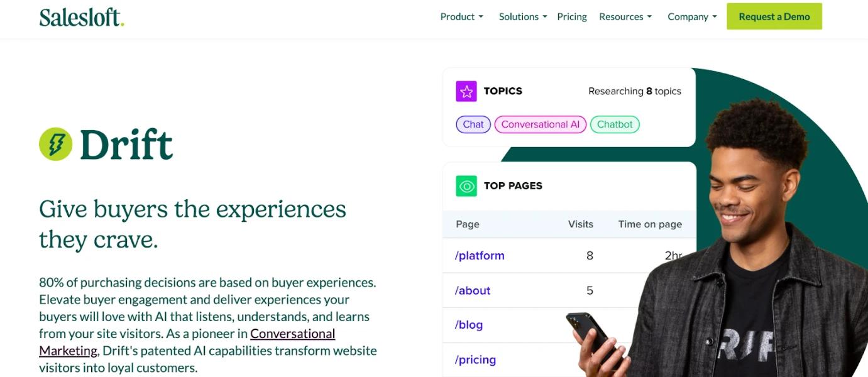
Task: Click the /blog page entry
Action: click(469, 325)
